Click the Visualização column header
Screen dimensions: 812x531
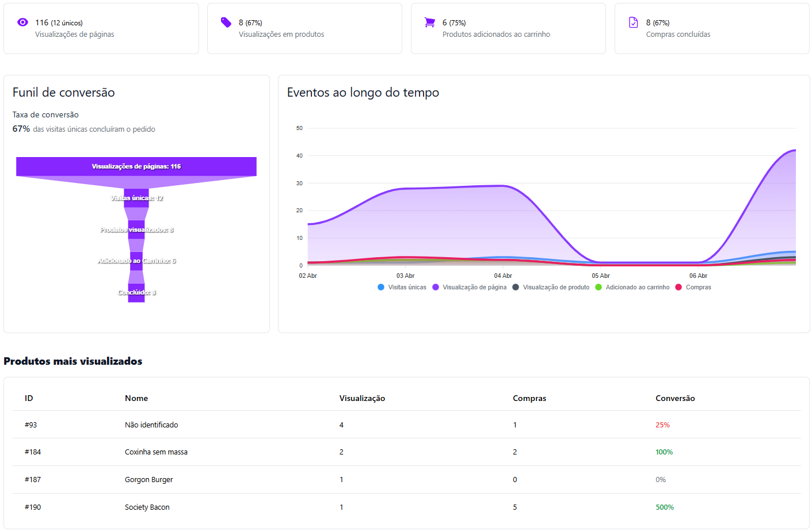[x=362, y=398]
